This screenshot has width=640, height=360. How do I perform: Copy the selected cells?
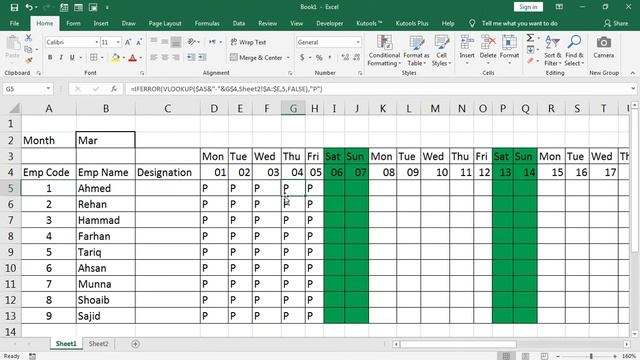(28, 49)
